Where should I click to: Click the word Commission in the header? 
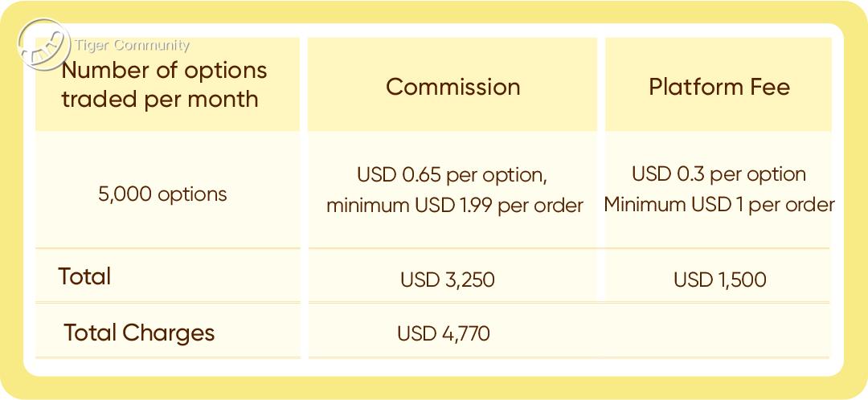click(x=452, y=87)
